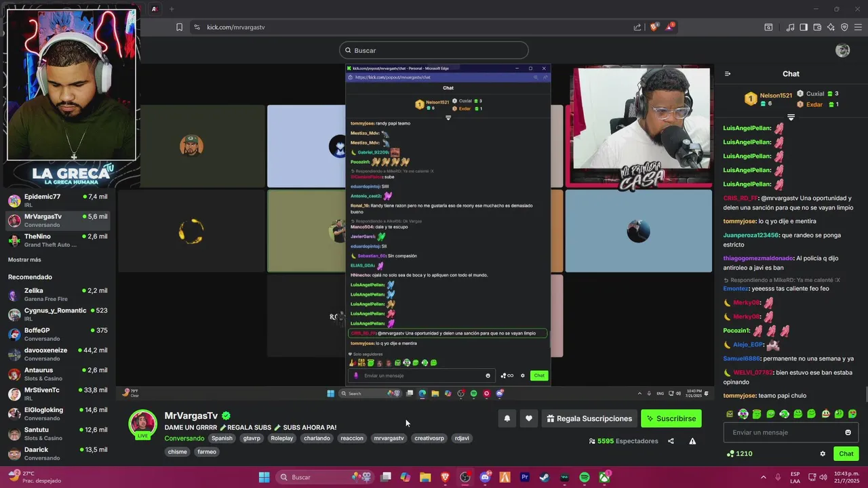
Task: Open Spotify on taskbar
Action: pyautogui.click(x=585, y=477)
